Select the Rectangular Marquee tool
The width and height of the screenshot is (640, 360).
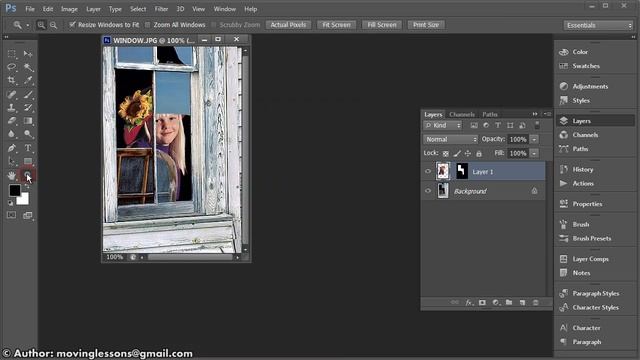(11, 54)
